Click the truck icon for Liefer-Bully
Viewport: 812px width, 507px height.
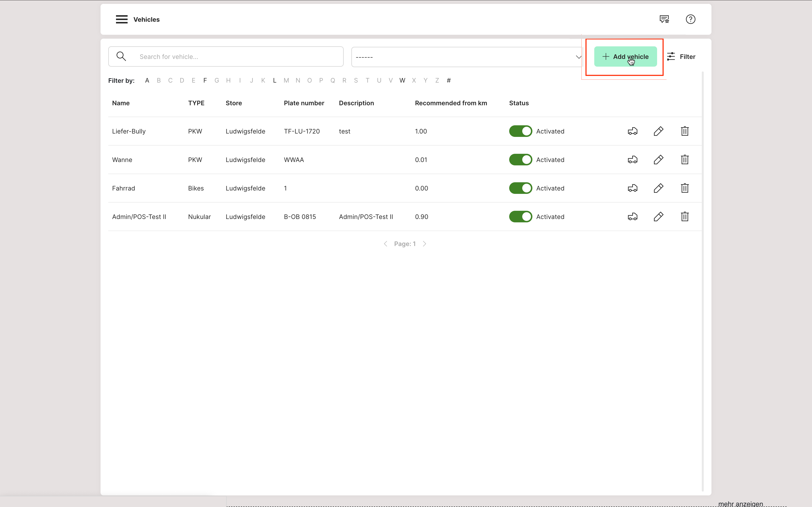click(x=632, y=131)
